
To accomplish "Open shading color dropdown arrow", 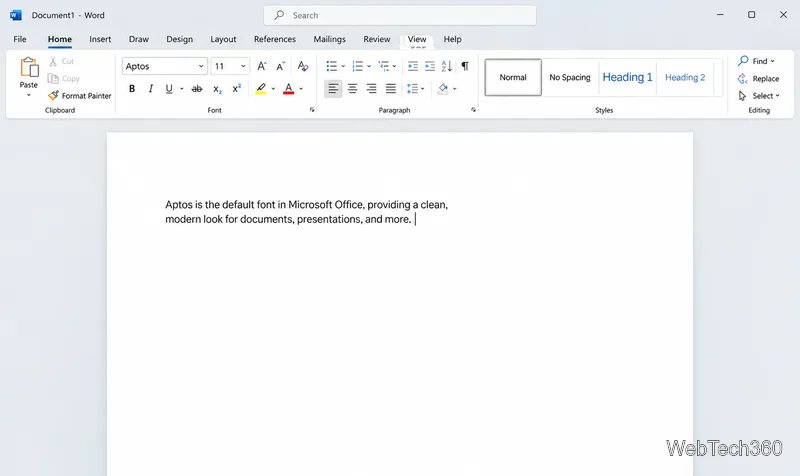I will [x=455, y=89].
